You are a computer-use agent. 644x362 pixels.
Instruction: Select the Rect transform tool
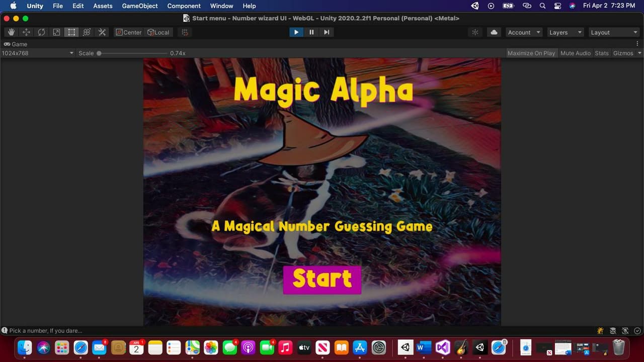click(x=71, y=32)
